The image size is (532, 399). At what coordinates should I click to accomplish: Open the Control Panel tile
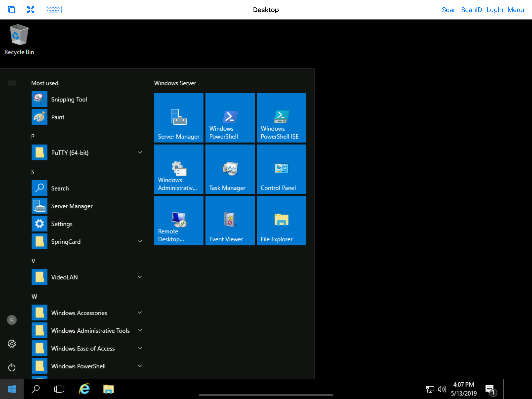click(x=281, y=169)
